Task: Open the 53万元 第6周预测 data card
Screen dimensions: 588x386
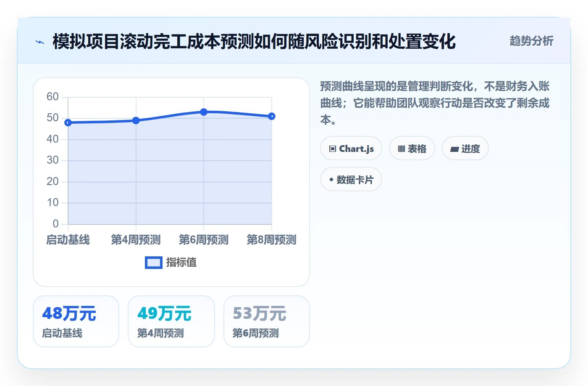Action: pyautogui.click(x=267, y=322)
